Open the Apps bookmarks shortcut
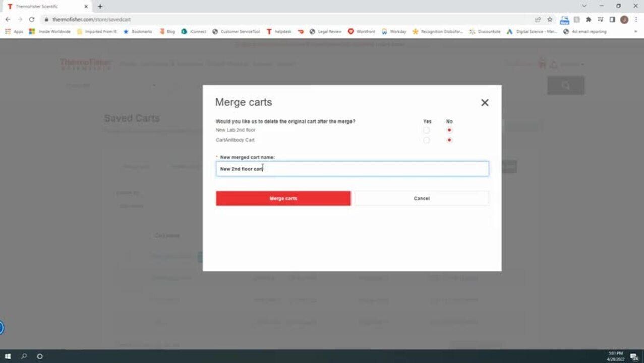This screenshot has height=363, width=644. [x=14, y=31]
